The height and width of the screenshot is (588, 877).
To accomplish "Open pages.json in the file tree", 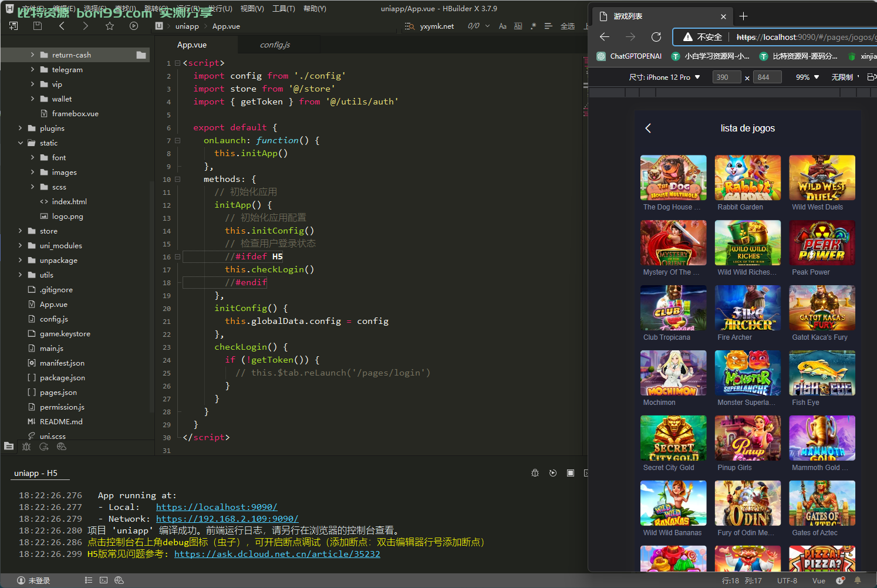I will (x=58, y=392).
